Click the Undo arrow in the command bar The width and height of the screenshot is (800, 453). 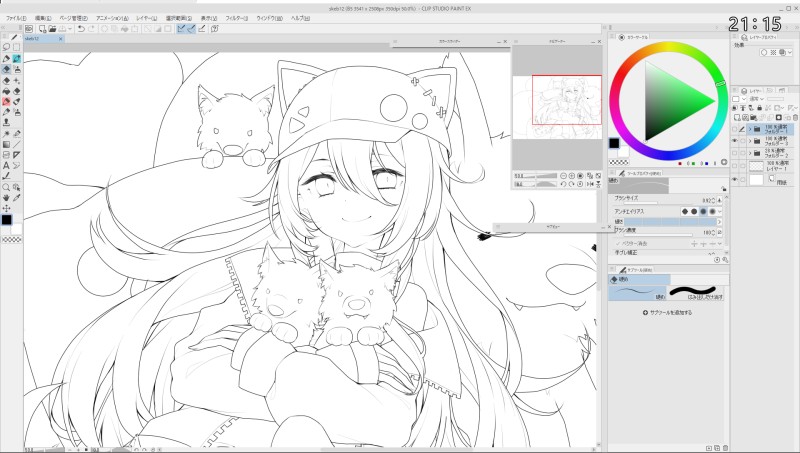(81, 29)
